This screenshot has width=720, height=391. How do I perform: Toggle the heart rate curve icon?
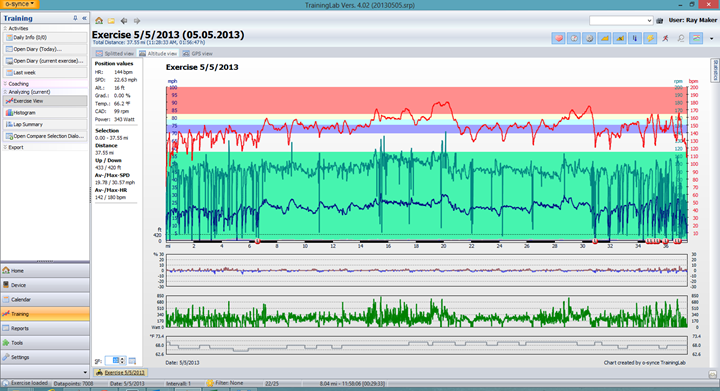pos(558,39)
